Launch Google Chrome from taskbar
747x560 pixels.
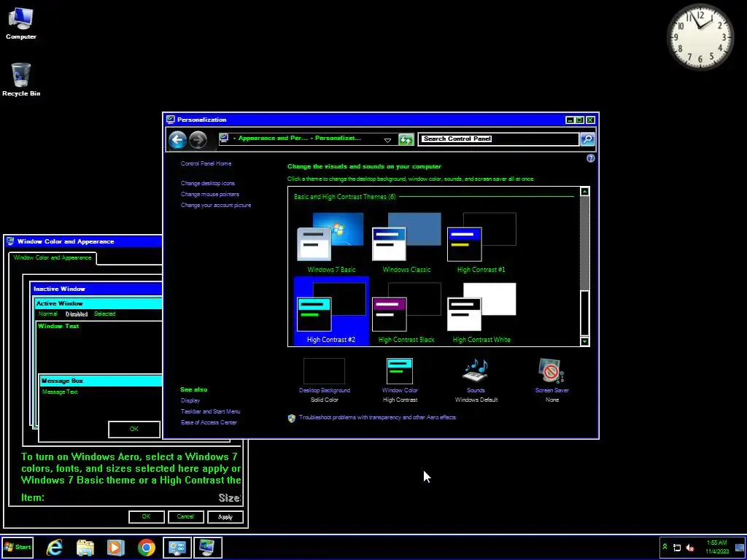[146, 548]
